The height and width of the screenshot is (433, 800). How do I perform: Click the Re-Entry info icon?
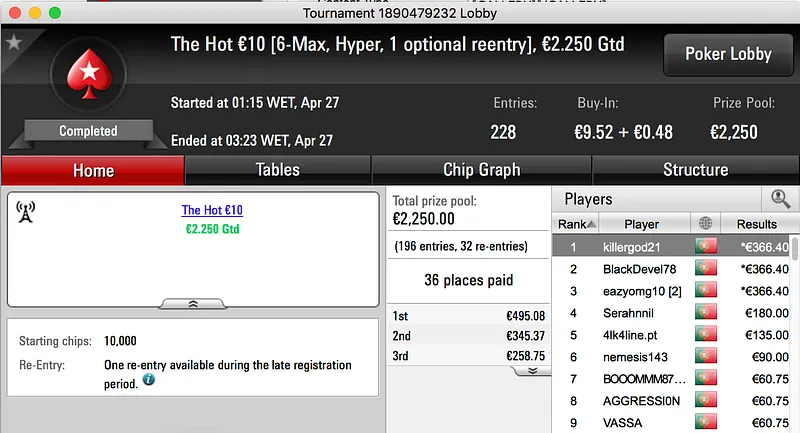point(149,380)
